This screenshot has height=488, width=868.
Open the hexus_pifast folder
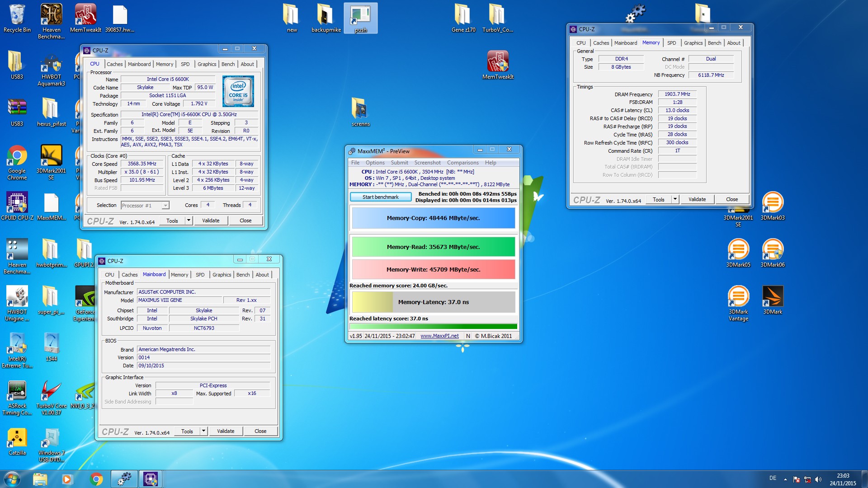51,112
